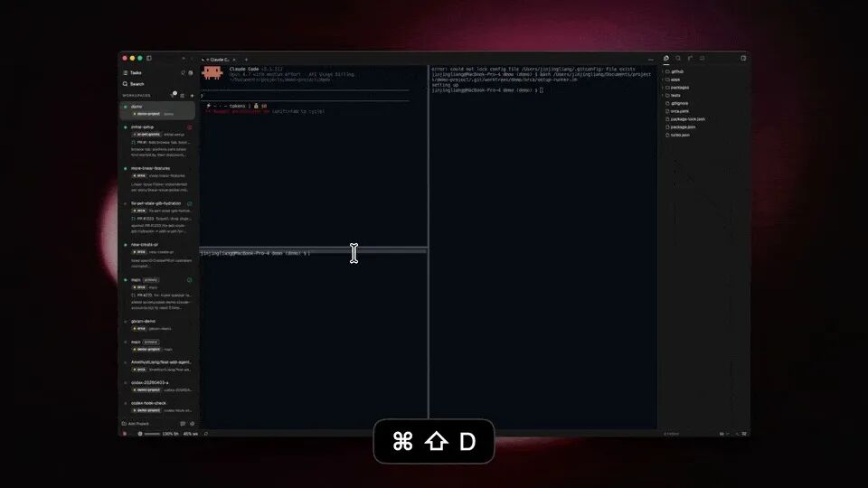
Task: Go back with the title bar arrow
Action: [184, 59]
